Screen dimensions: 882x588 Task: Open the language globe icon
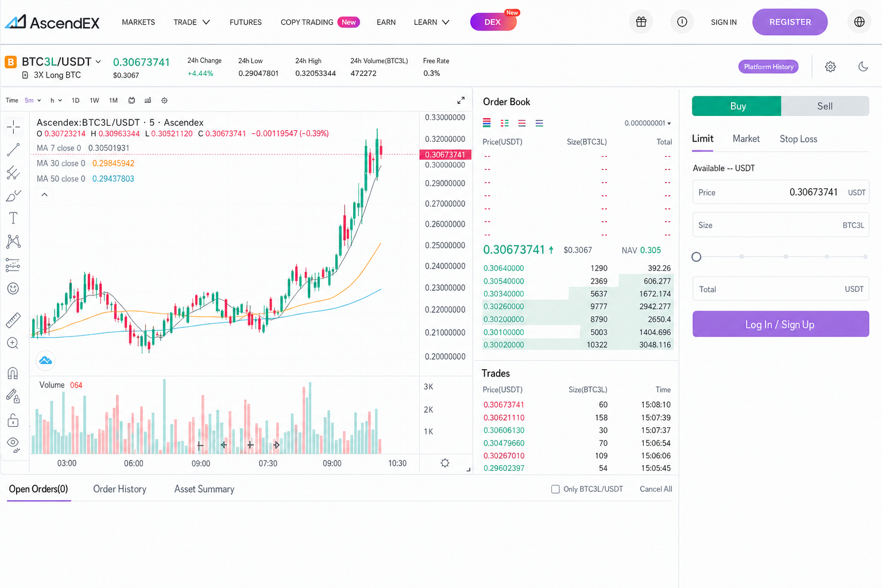pyautogui.click(x=860, y=22)
